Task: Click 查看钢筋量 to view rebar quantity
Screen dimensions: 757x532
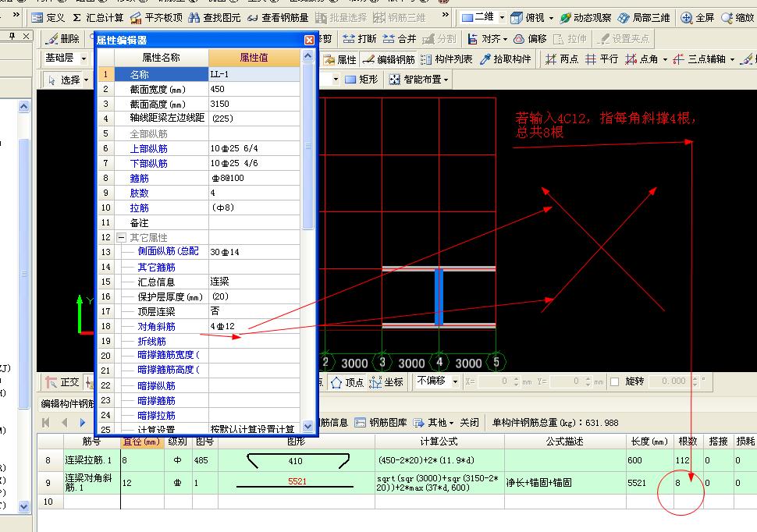Action: [x=278, y=18]
